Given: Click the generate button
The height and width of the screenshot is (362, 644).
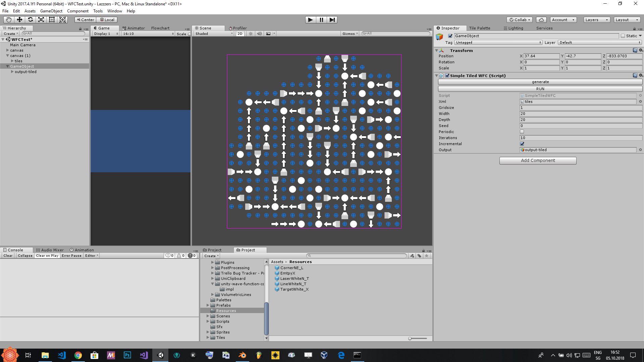Looking at the screenshot, I should [x=540, y=82].
